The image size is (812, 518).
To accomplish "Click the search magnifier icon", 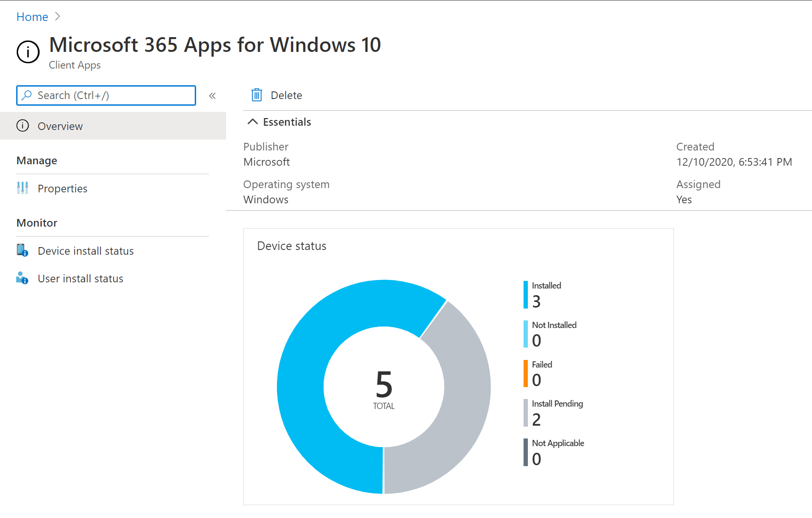I will coord(27,95).
